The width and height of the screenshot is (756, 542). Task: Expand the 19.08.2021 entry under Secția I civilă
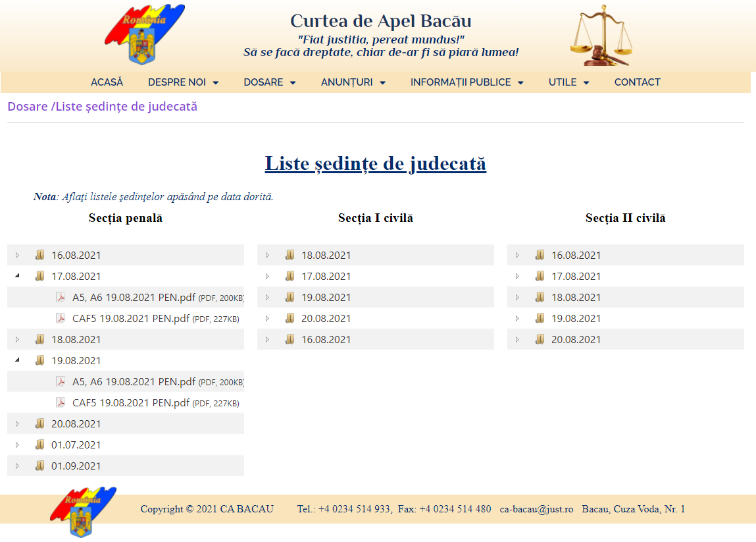(267, 297)
